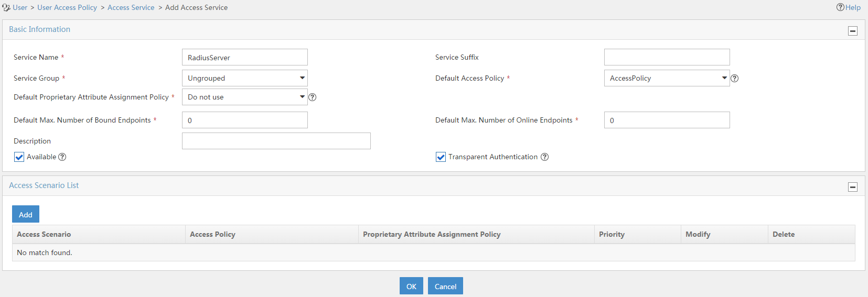Open help icon beside Default Access Policy
The height and width of the screenshot is (297, 868).
click(735, 78)
